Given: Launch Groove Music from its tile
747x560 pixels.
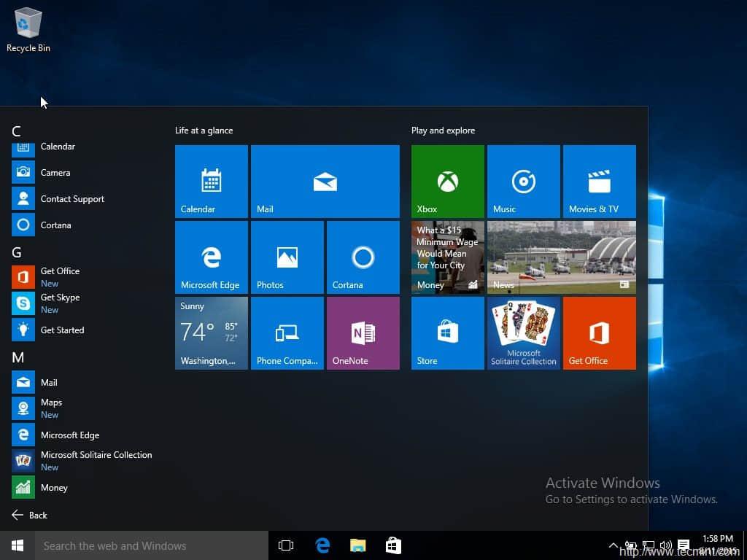Looking at the screenshot, I should tap(523, 181).
